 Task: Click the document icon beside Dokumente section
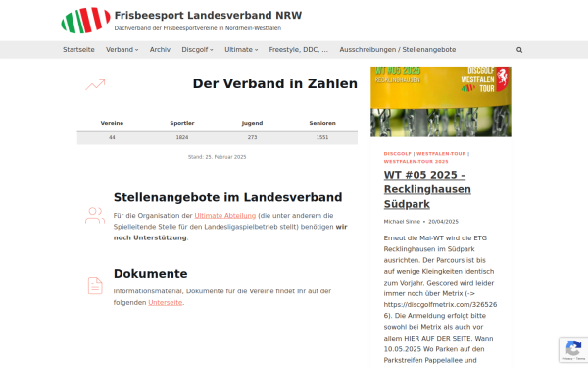(x=95, y=286)
